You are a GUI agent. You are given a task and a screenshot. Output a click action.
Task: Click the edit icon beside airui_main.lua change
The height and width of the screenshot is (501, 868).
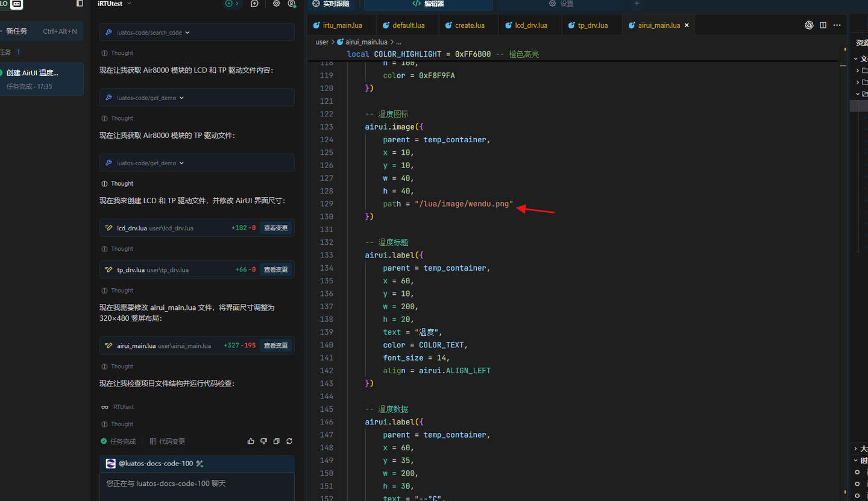click(x=108, y=345)
